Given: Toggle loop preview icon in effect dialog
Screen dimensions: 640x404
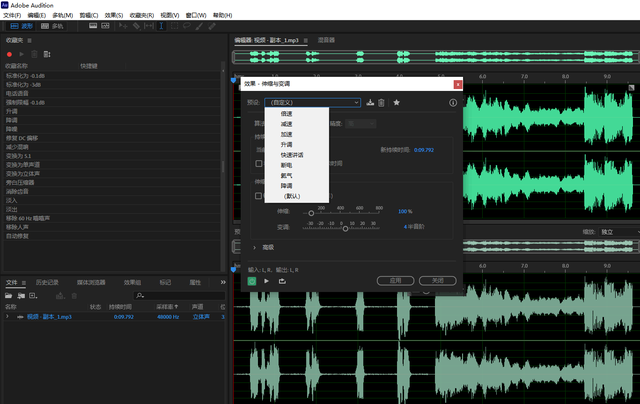Looking at the screenshot, I should (282, 281).
